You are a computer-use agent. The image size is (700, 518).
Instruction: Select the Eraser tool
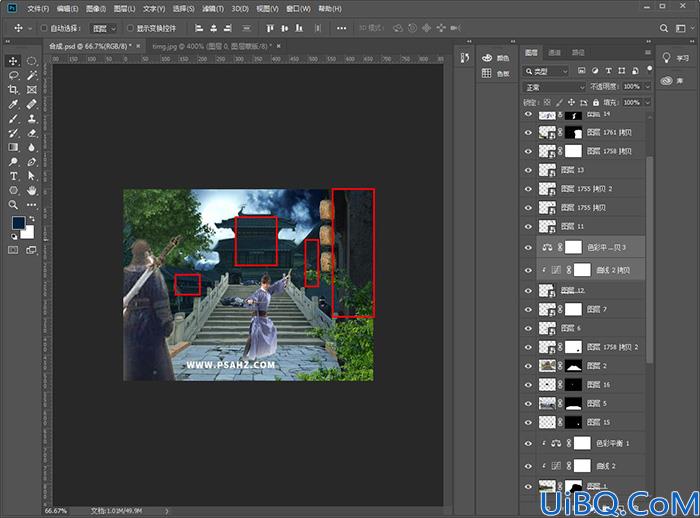31,133
